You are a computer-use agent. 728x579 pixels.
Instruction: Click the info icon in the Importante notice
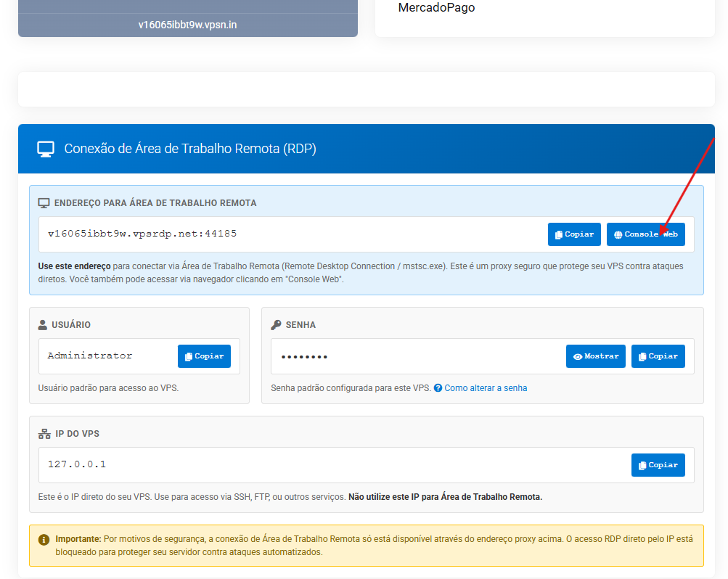click(44, 540)
